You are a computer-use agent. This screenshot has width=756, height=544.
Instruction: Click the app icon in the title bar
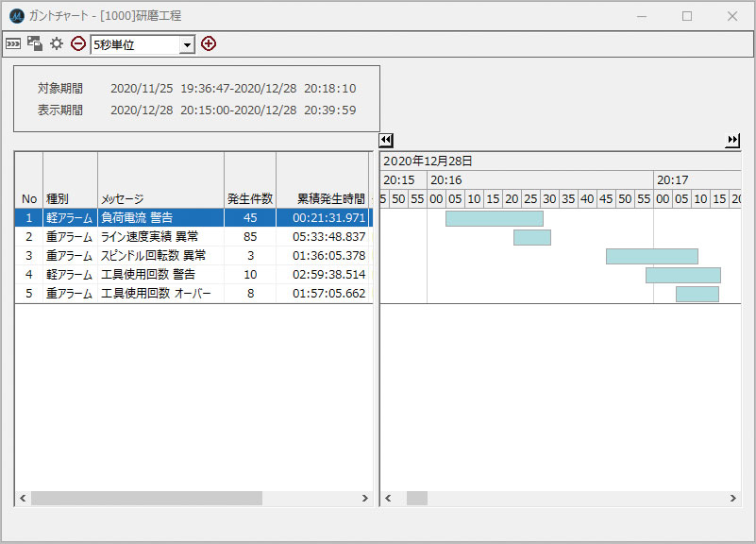pyautogui.click(x=16, y=16)
